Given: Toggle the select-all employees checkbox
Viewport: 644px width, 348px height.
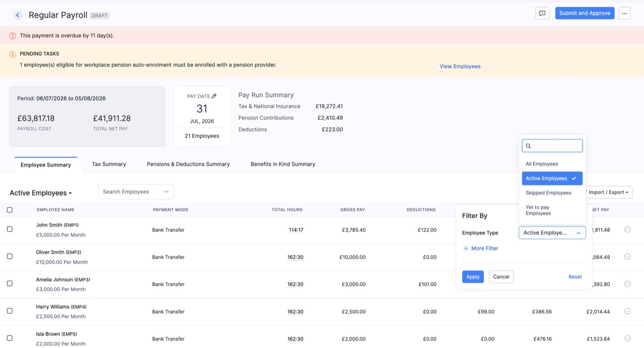Looking at the screenshot, I should [x=10, y=210].
